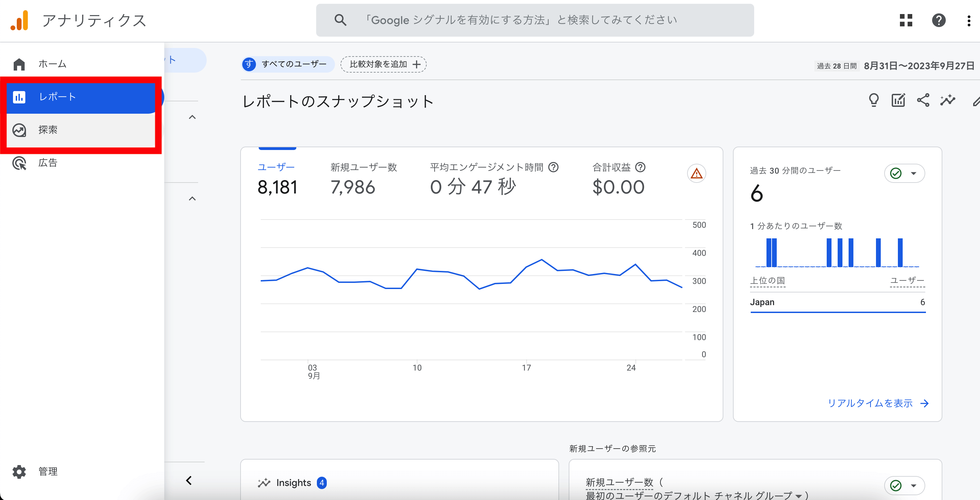Collapse the first report section chevron
980x500 pixels.
[193, 117]
